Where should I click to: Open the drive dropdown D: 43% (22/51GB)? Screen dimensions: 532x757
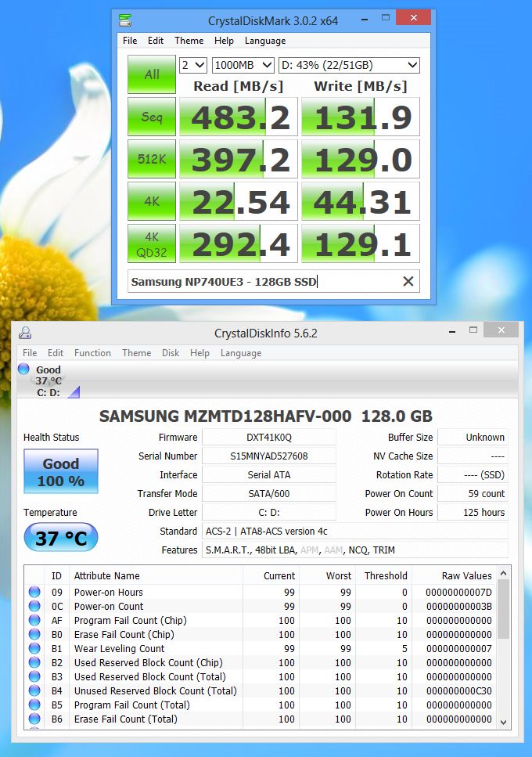coord(349,65)
